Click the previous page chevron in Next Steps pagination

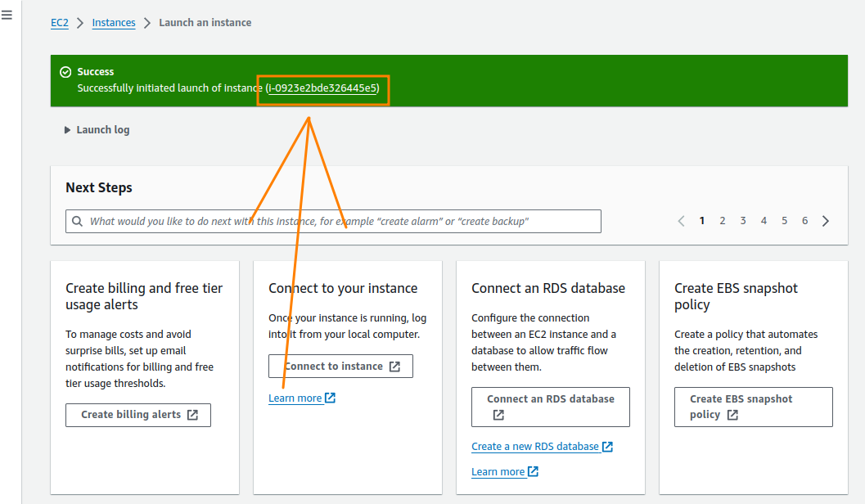(681, 220)
